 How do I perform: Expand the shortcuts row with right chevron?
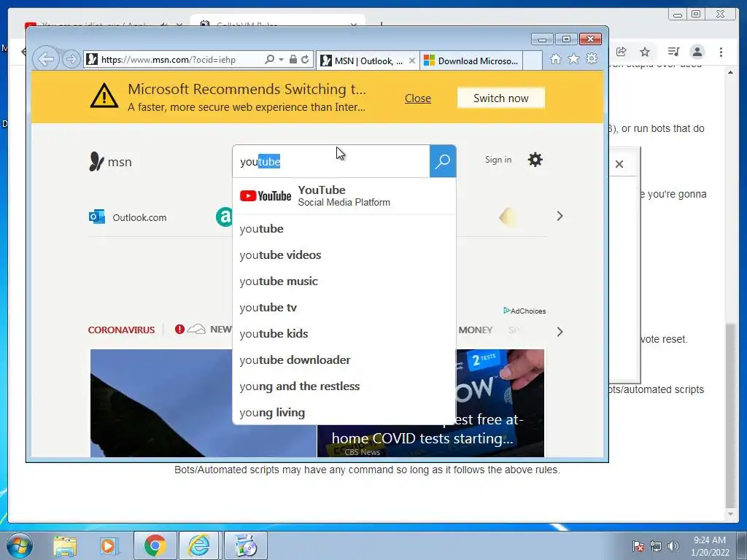560,216
